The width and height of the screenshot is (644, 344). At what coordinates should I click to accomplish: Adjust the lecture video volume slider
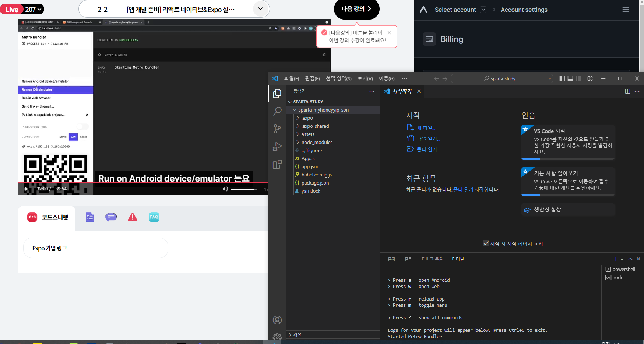coord(244,189)
